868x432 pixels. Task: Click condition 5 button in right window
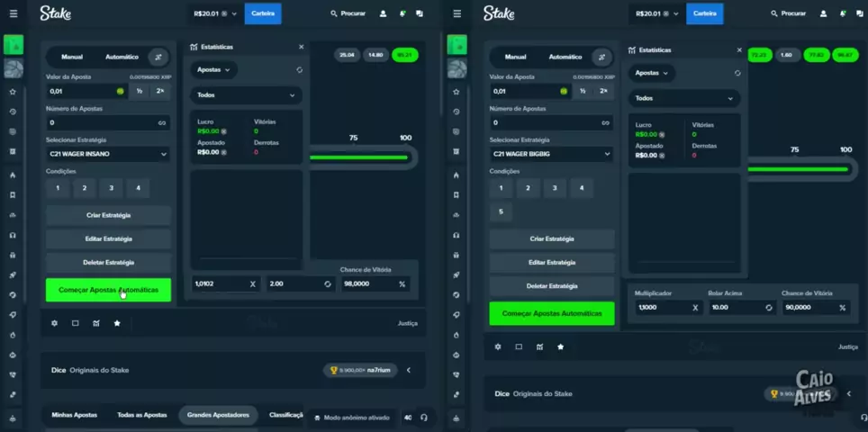502,212
